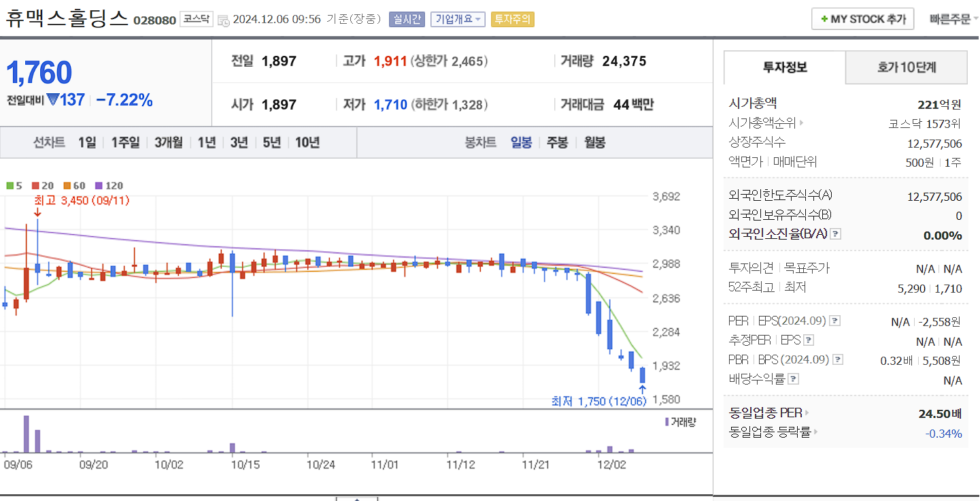
Task: Select the 1일 line chart period
Action: point(87,142)
